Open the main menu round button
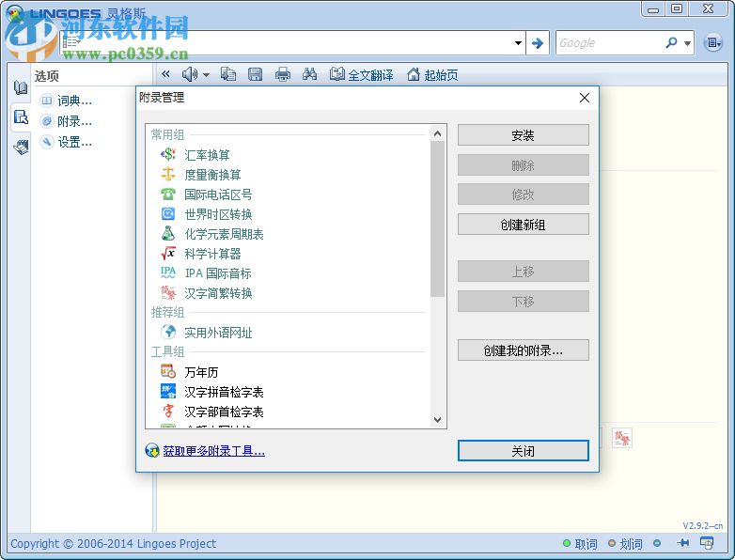The width and height of the screenshot is (735, 560). click(x=713, y=43)
